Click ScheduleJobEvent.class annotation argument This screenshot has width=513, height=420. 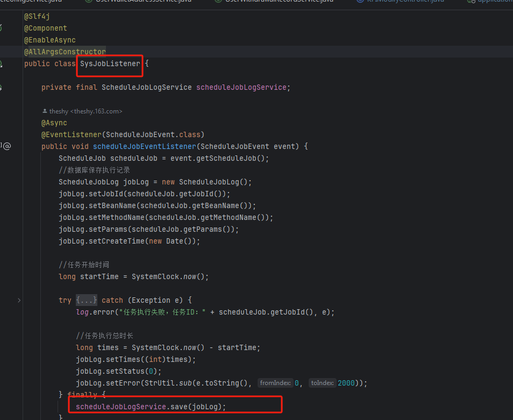[x=153, y=134]
